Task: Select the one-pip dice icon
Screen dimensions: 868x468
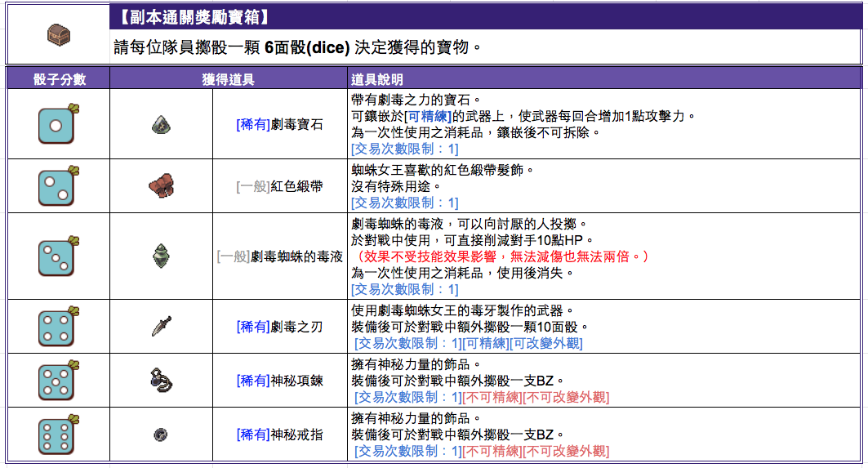Action: [x=58, y=123]
